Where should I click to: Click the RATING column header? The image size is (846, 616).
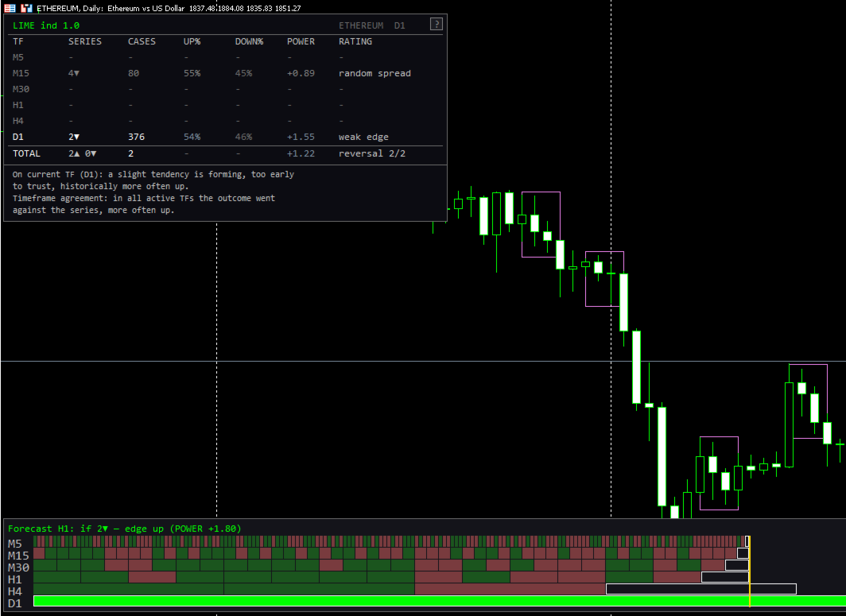pyautogui.click(x=355, y=41)
